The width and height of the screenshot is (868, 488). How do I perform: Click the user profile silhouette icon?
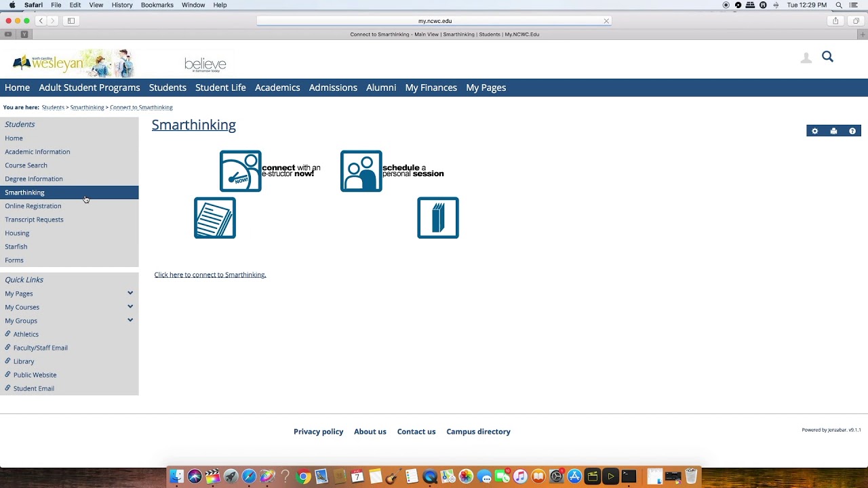(x=806, y=58)
